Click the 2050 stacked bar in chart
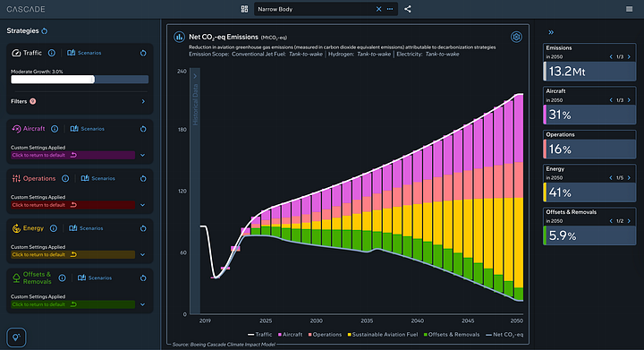The image size is (644, 350). pos(518,198)
